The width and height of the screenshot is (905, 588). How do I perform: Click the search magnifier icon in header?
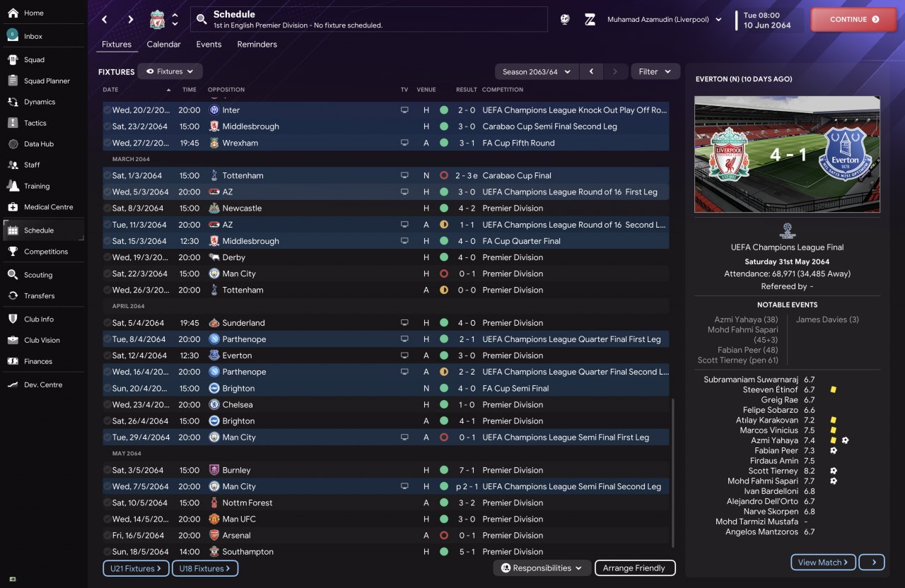coord(202,20)
